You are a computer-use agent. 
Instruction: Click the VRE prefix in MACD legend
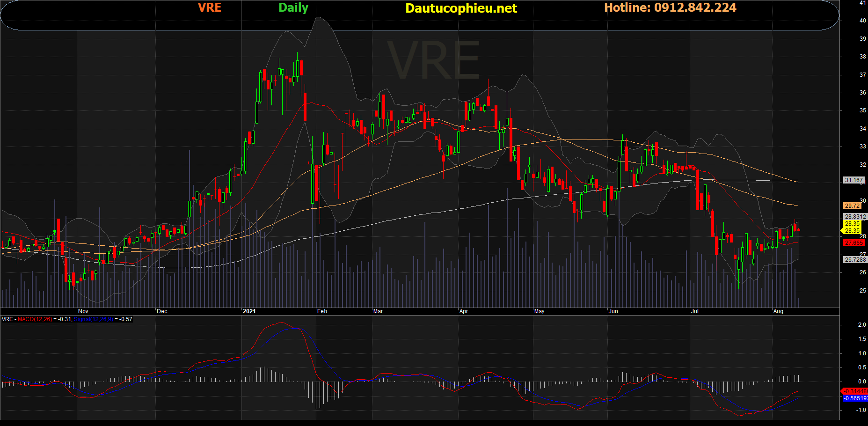[7, 319]
